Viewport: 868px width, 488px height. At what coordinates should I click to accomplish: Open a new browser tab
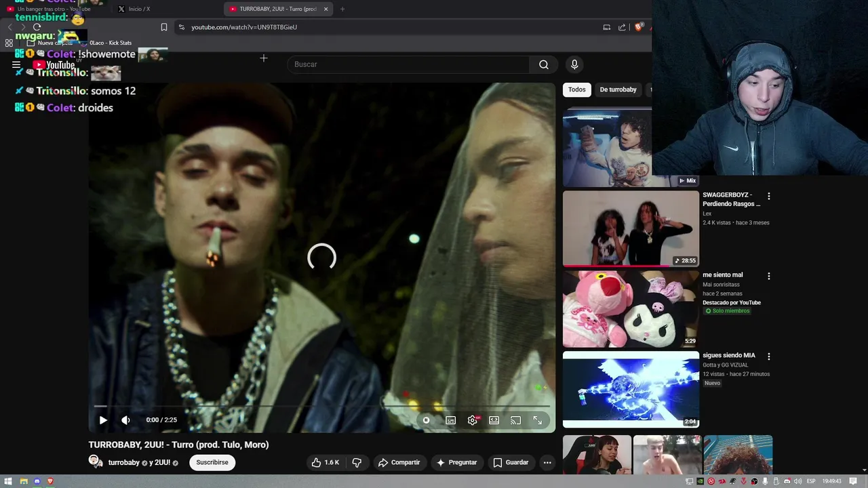point(342,9)
